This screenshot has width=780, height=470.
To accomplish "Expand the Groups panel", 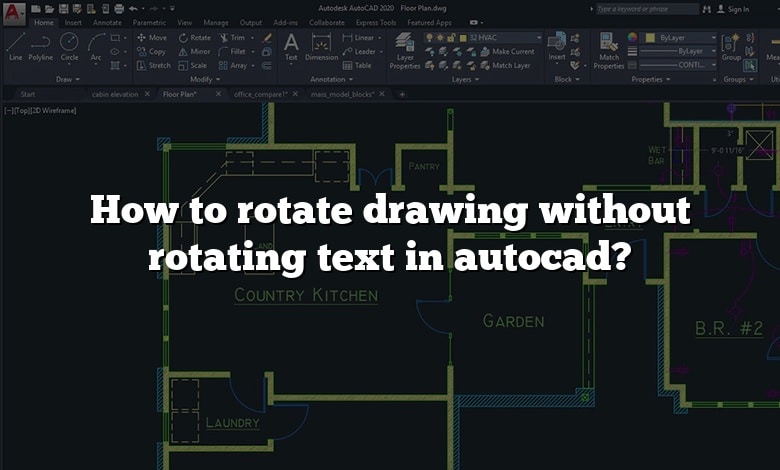I will click(738, 79).
